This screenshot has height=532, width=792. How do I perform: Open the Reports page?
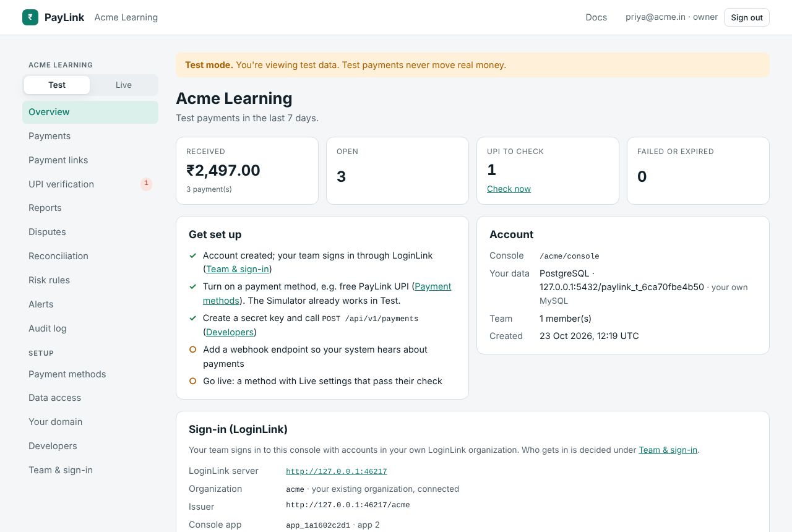90,208
